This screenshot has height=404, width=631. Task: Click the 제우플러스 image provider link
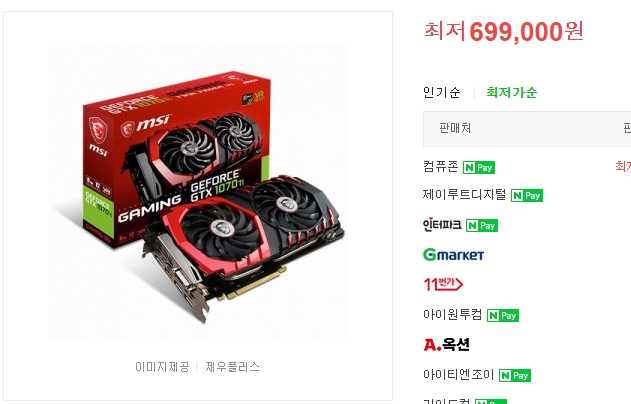pyautogui.click(x=233, y=367)
